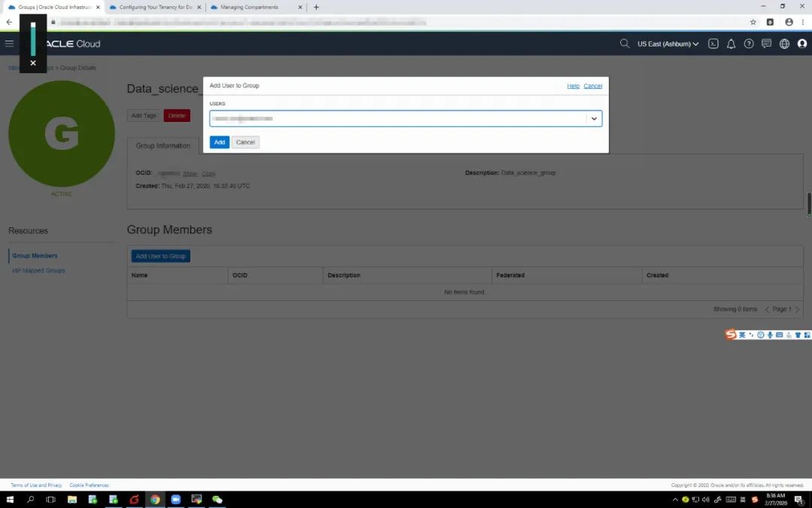This screenshot has height=508, width=812.
Task: Close the Configuring Your Tenancy tab
Action: click(198, 8)
